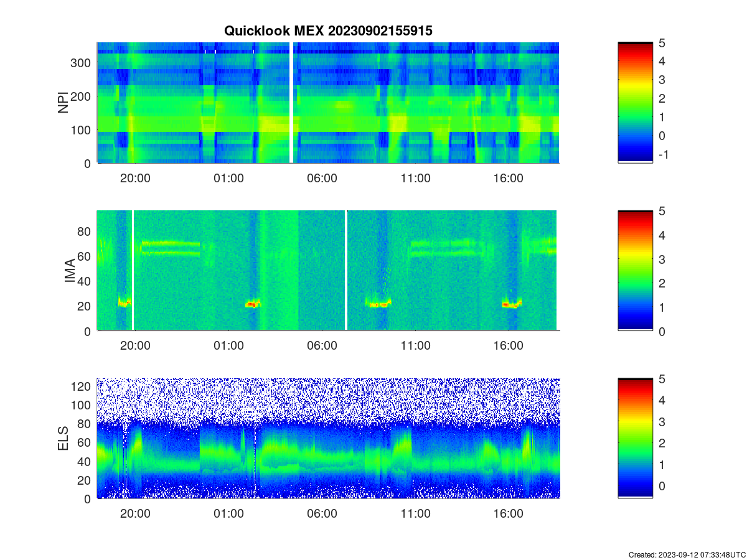Viewport: 747px width, 560px height.
Task: Click the title "Quicklook MEX 20230902155915"
Action: tap(328, 30)
